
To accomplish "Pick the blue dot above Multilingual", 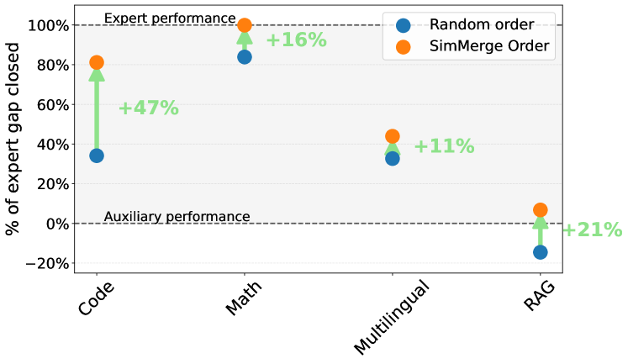I will click(393, 158).
